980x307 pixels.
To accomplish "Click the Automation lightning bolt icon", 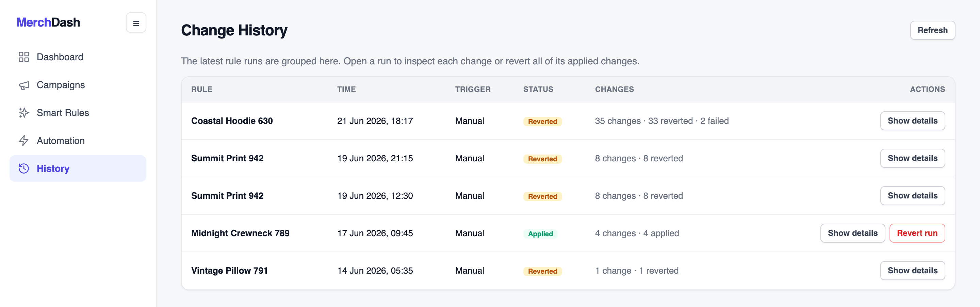I will (23, 141).
